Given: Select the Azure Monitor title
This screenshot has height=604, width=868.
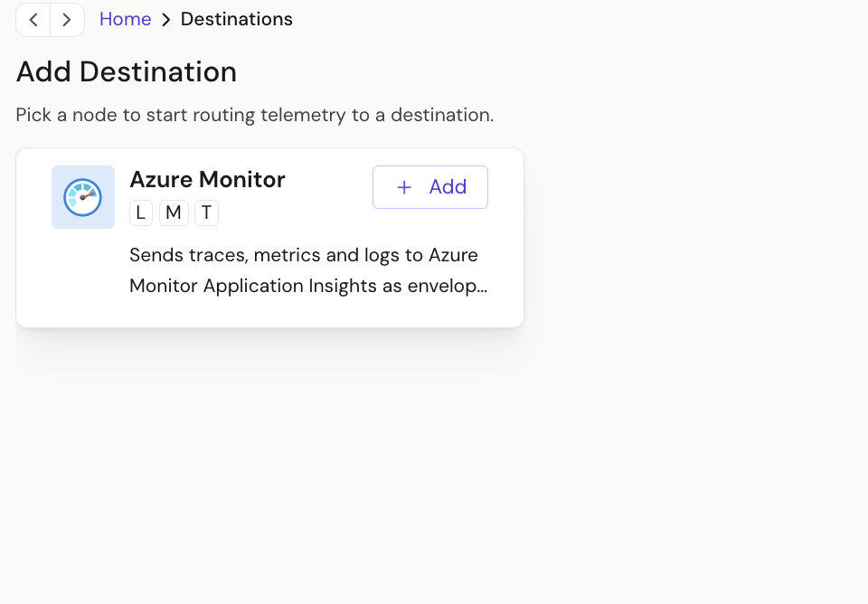Looking at the screenshot, I should pos(207,179).
